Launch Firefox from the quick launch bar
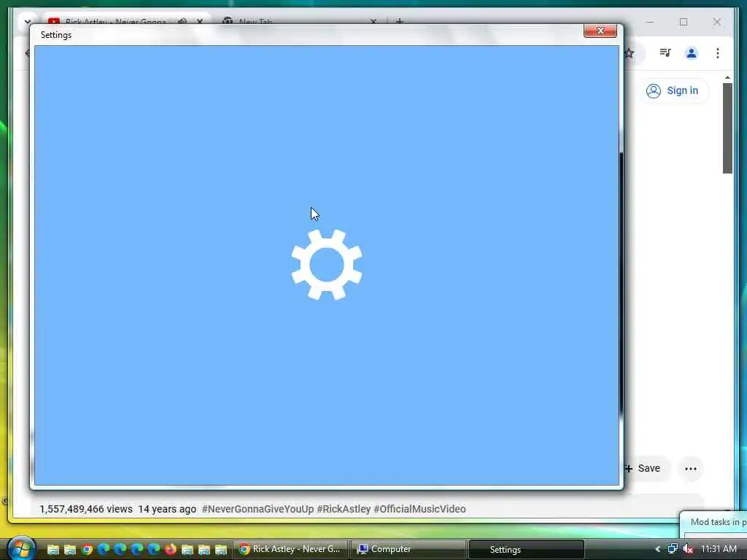 170,550
